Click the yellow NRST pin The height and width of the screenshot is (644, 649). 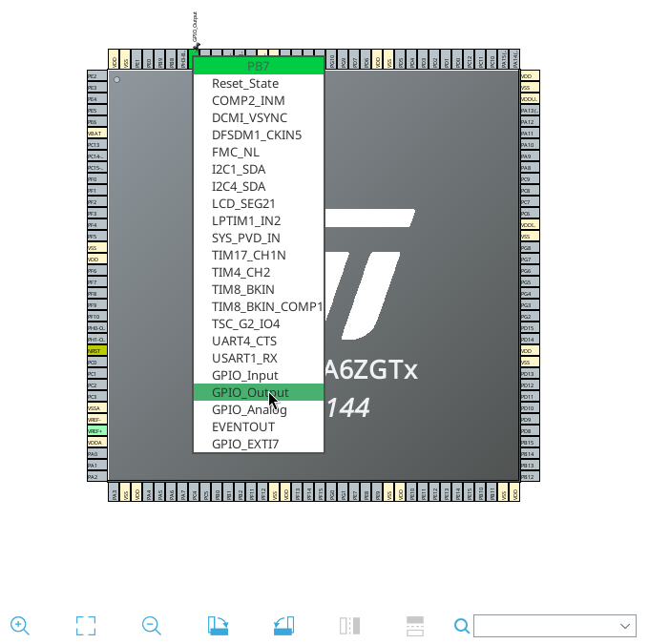pos(96,351)
